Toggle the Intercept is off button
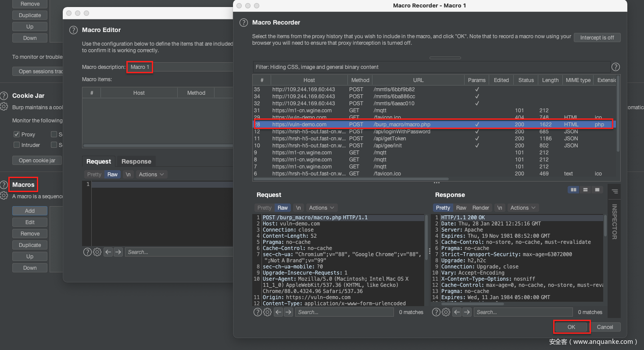The width and height of the screenshot is (644, 350). click(597, 38)
